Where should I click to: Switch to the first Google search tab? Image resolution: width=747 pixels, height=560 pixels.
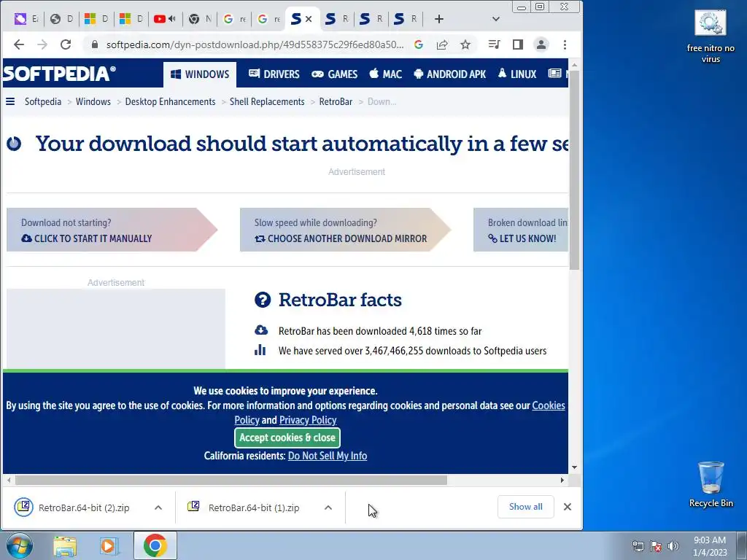pyautogui.click(x=234, y=19)
